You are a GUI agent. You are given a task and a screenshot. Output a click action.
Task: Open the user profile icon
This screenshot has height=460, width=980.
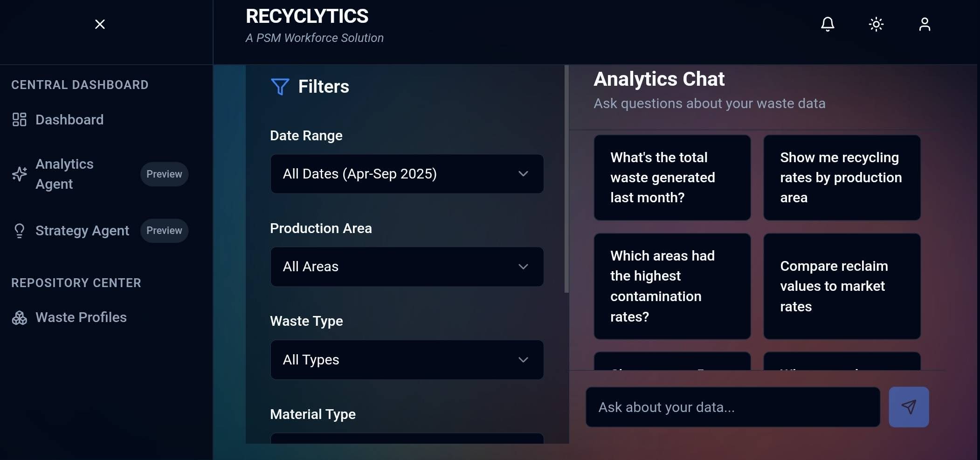[925, 24]
